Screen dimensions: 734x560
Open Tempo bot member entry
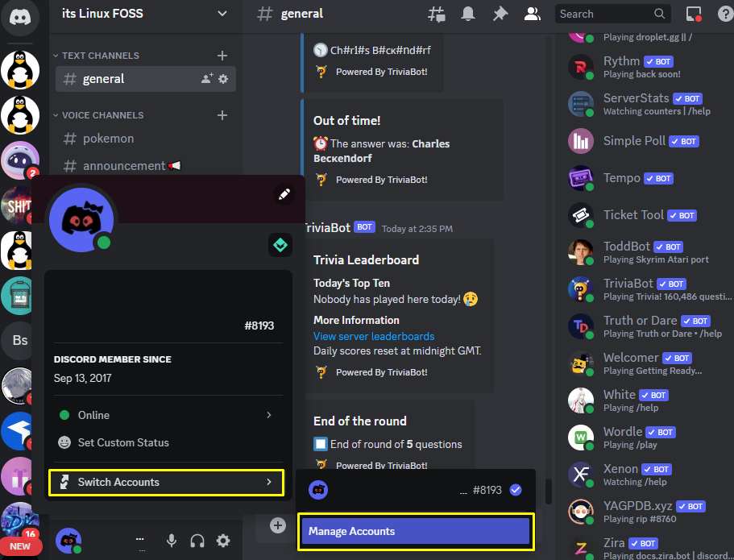(x=648, y=178)
